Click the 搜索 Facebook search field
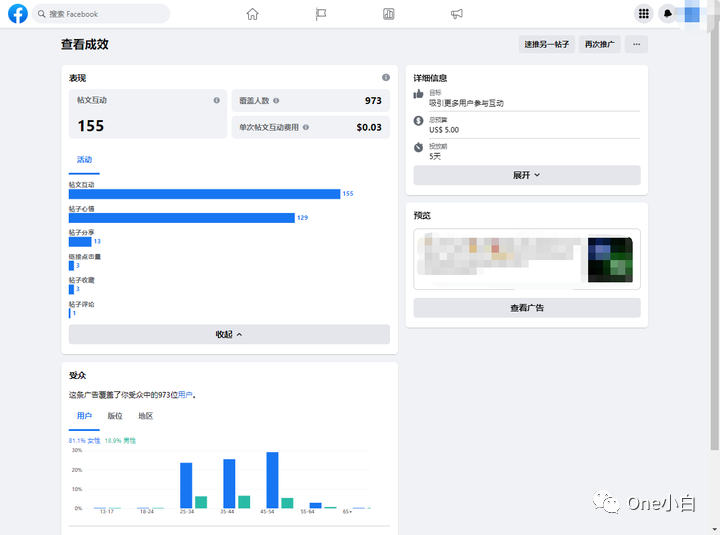 point(101,14)
